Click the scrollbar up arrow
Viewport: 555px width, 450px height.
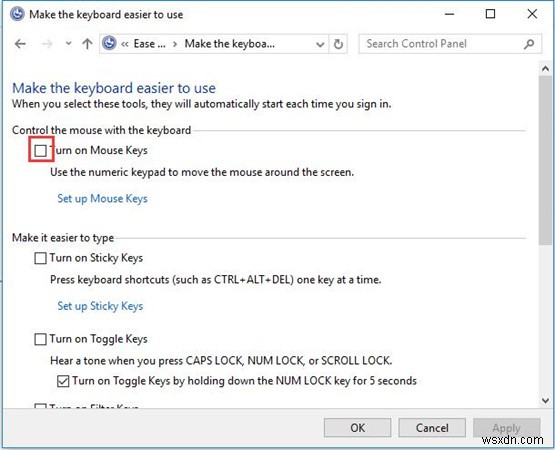pos(545,69)
